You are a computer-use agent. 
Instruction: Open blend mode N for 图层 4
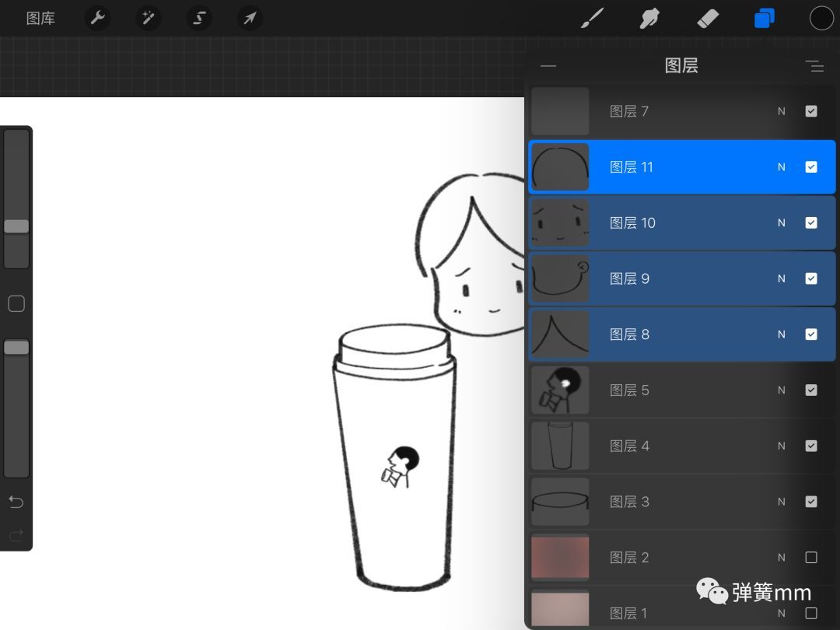coord(782,446)
